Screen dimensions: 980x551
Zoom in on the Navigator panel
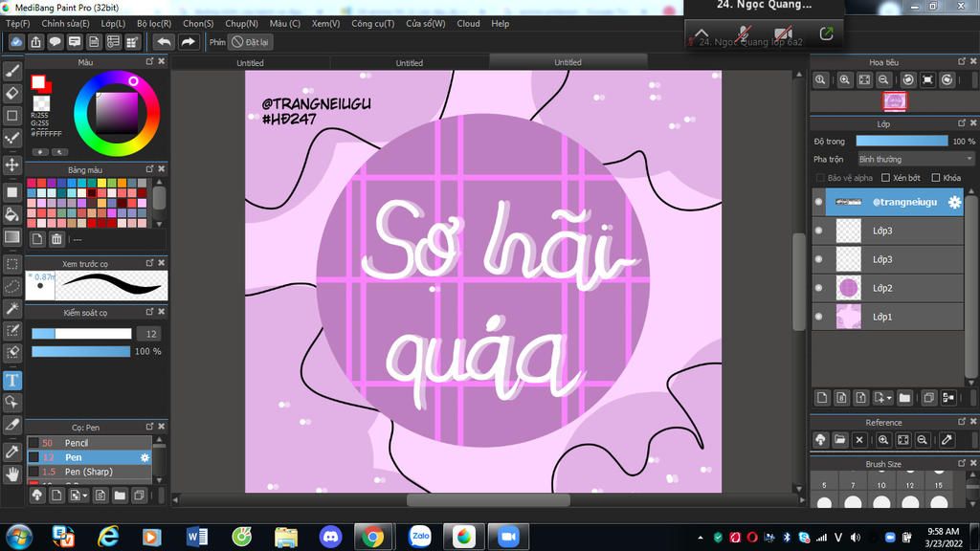pyautogui.click(x=844, y=80)
